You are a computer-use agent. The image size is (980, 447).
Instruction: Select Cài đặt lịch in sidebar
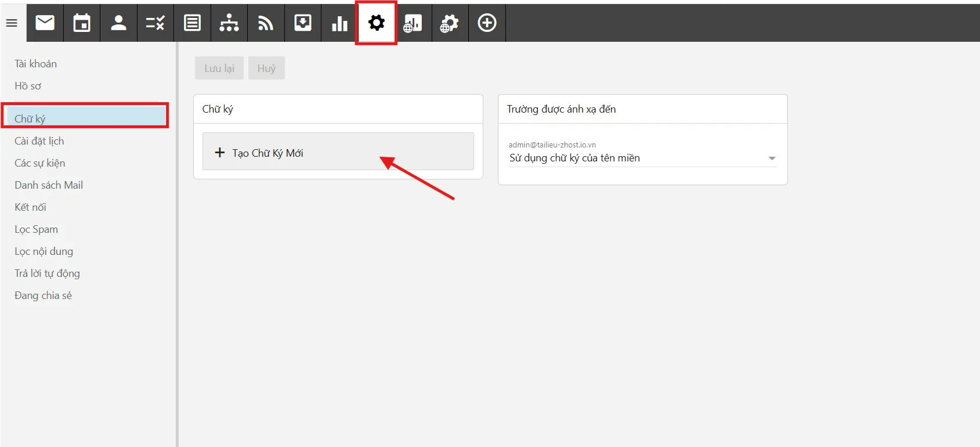39,141
